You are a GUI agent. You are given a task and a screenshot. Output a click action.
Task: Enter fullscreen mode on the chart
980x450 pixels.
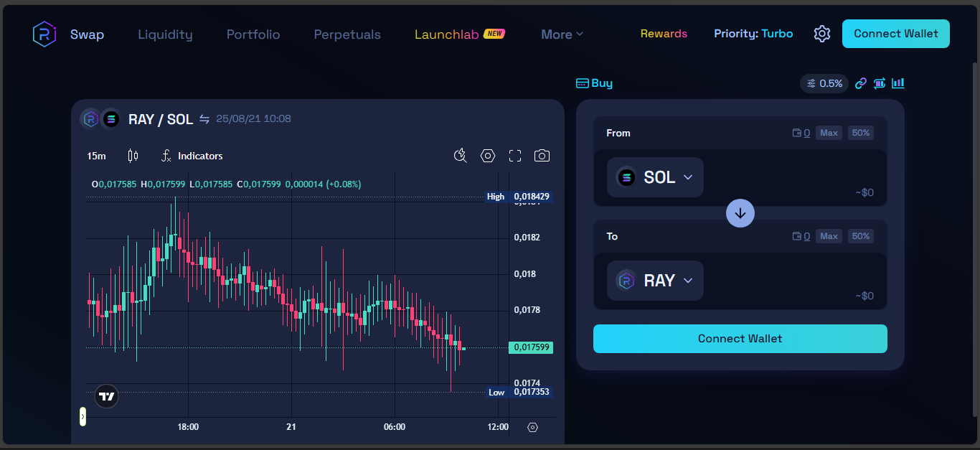pos(514,156)
